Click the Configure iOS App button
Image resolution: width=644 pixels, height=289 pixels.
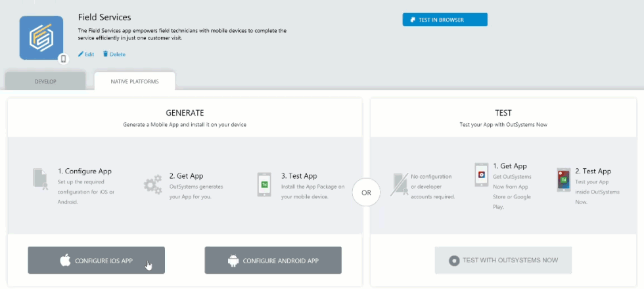(x=96, y=261)
